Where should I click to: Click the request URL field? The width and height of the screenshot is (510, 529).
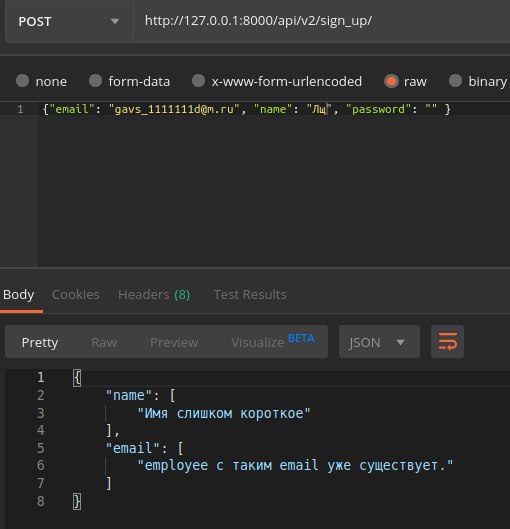[x=322, y=21]
